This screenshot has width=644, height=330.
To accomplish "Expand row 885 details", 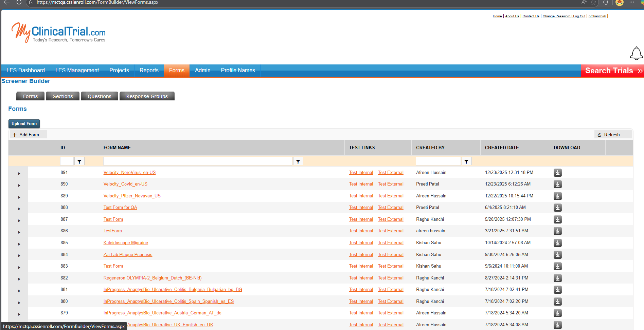I will coord(19,244).
